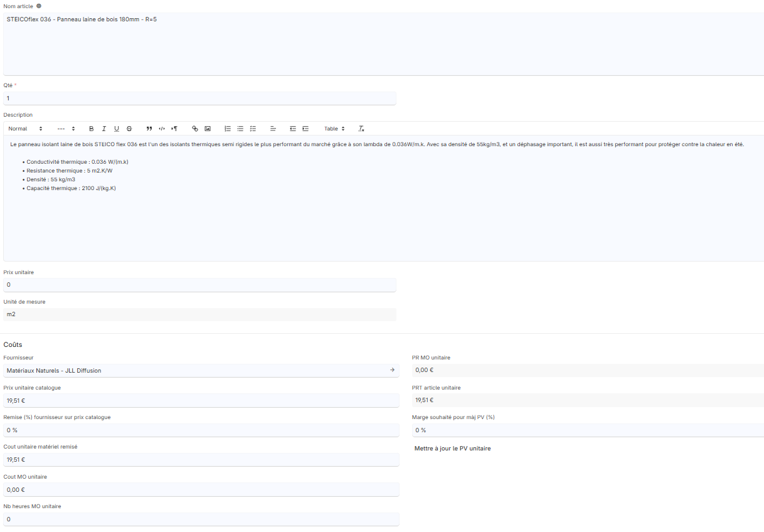764x532 pixels.
Task: Click the 'Densité : 55 kg/m3' line
Action: tap(51, 179)
